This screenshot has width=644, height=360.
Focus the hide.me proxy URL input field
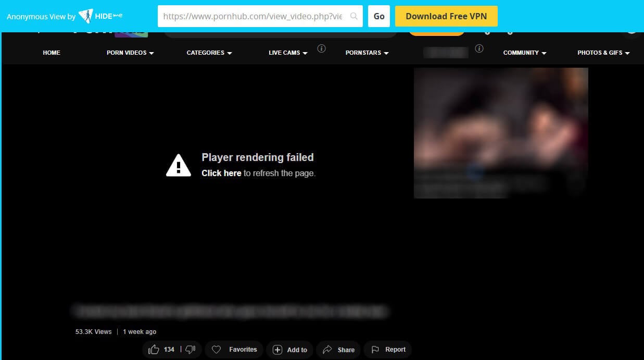pos(260,16)
